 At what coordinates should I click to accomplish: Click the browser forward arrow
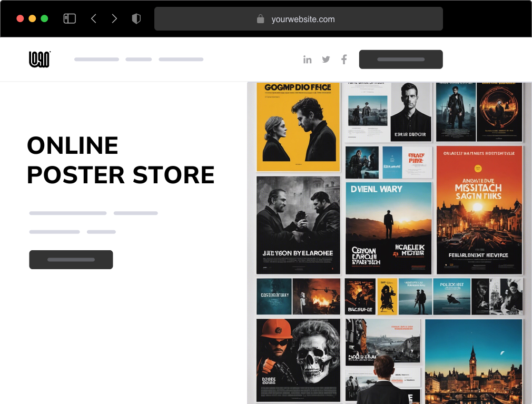tap(114, 18)
